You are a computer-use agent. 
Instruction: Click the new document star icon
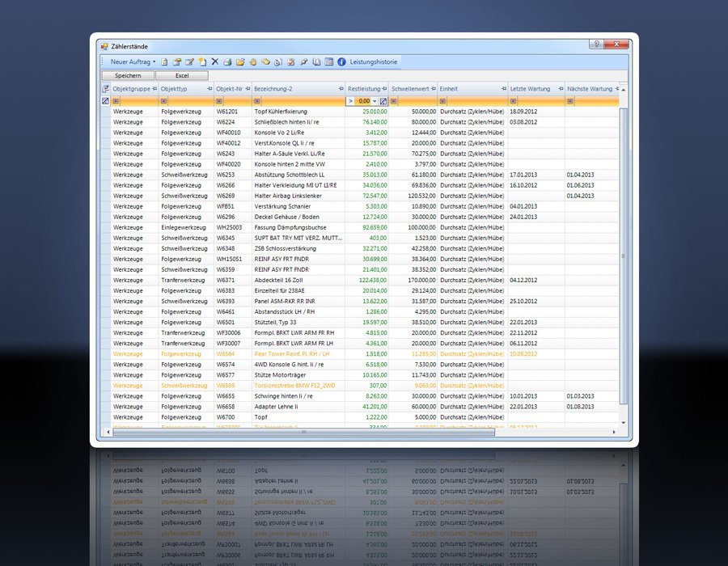click(x=202, y=61)
